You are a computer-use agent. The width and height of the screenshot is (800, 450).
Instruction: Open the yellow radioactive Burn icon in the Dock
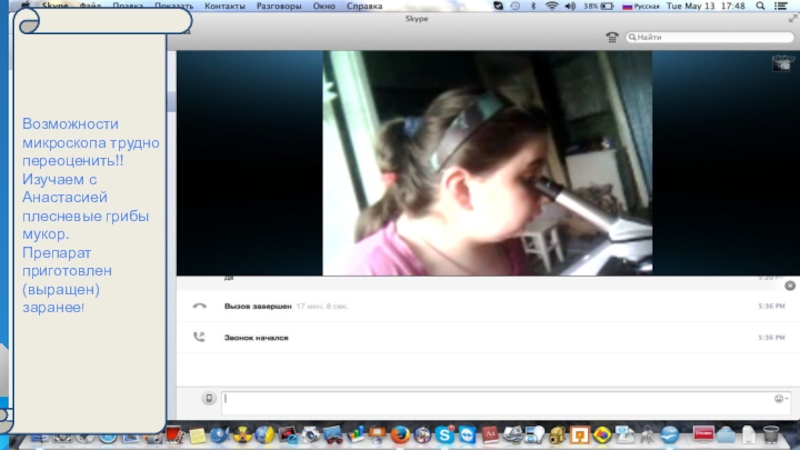[242, 435]
